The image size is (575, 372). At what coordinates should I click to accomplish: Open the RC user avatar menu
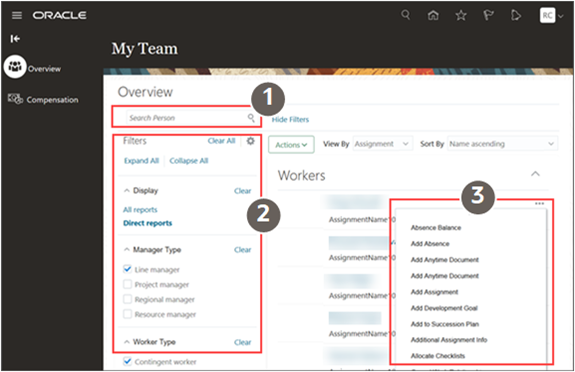coord(547,15)
